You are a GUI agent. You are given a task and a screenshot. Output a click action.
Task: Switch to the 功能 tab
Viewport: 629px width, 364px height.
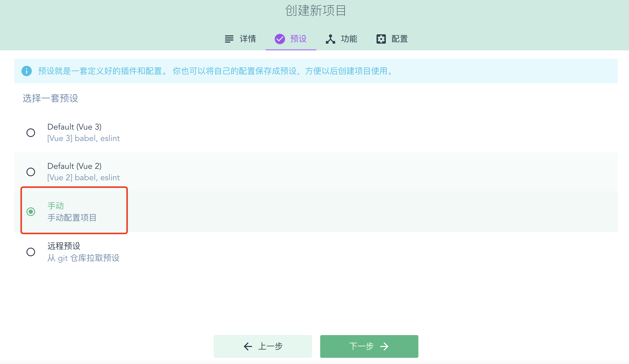tap(349, 39)
